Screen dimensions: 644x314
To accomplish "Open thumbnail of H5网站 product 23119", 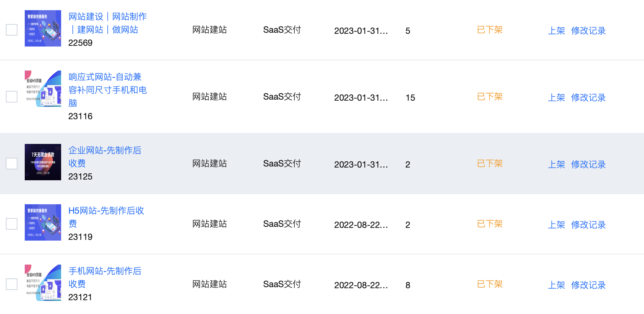I will click(x=43, y=222).
